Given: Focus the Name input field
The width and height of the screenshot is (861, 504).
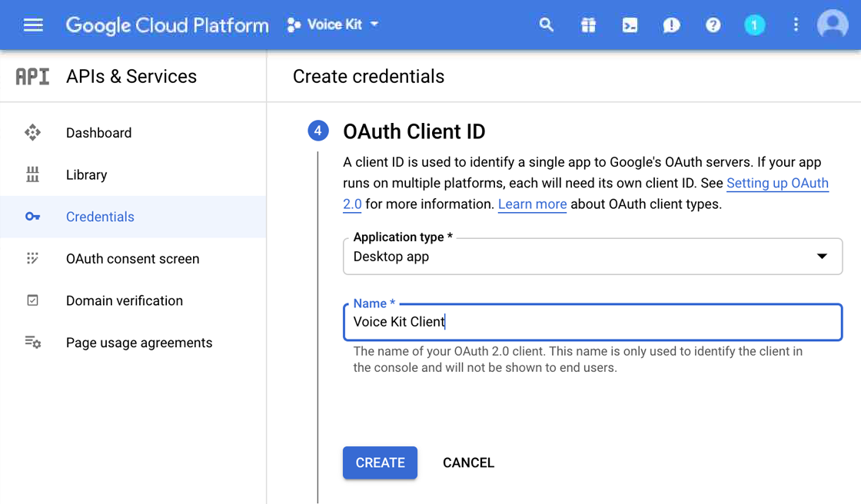Looking at the screenshot, I should tap(593, 322).
